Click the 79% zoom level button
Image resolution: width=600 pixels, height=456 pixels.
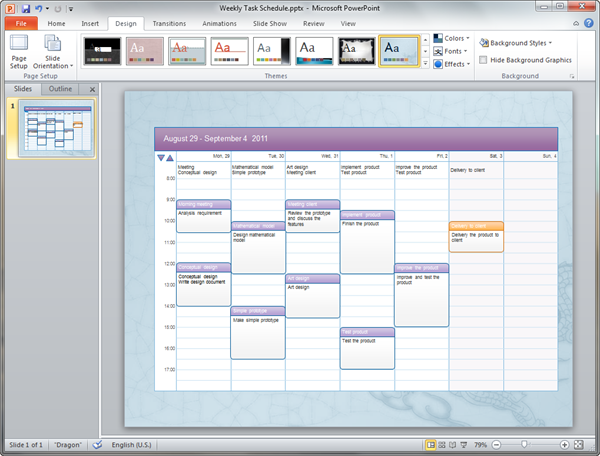[x=480, y=445]
